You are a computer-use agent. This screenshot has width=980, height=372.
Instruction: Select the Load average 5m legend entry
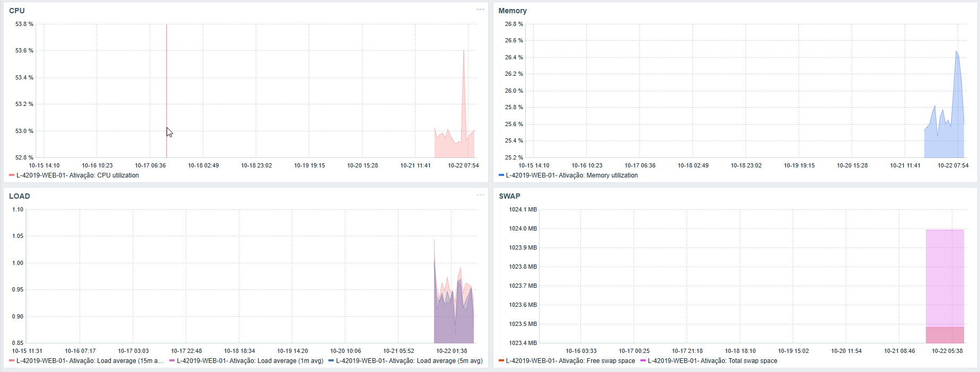click(409, 361)
